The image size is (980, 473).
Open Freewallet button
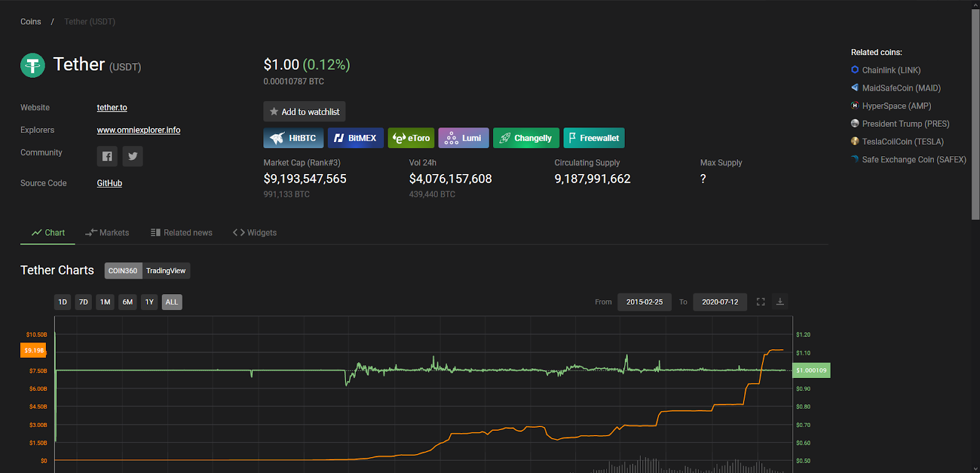(x=594, y=138)
